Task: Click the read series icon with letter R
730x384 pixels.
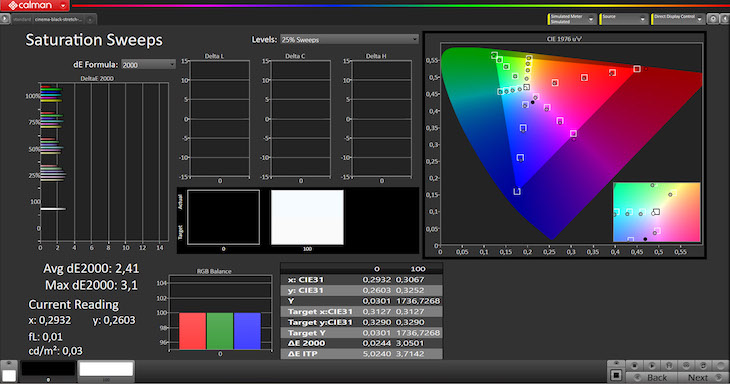Action: click(x=669, y=365)
